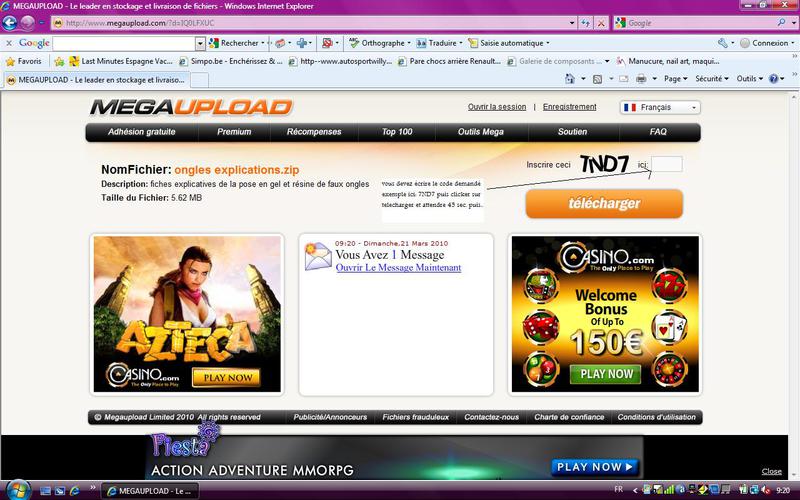Click the Home icon in IE command bar
Screen dimensions: 800x500
click(571, 78)
